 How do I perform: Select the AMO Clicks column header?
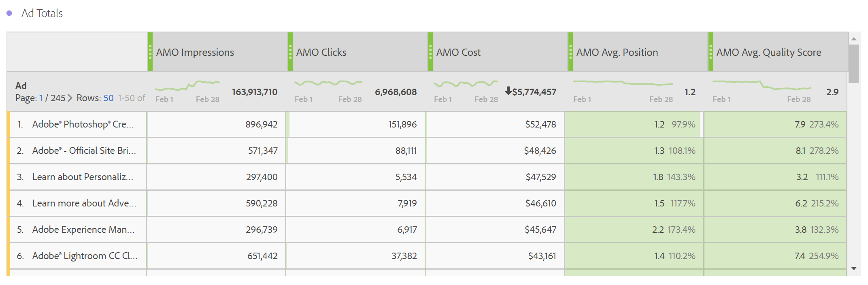click(321, 52)
